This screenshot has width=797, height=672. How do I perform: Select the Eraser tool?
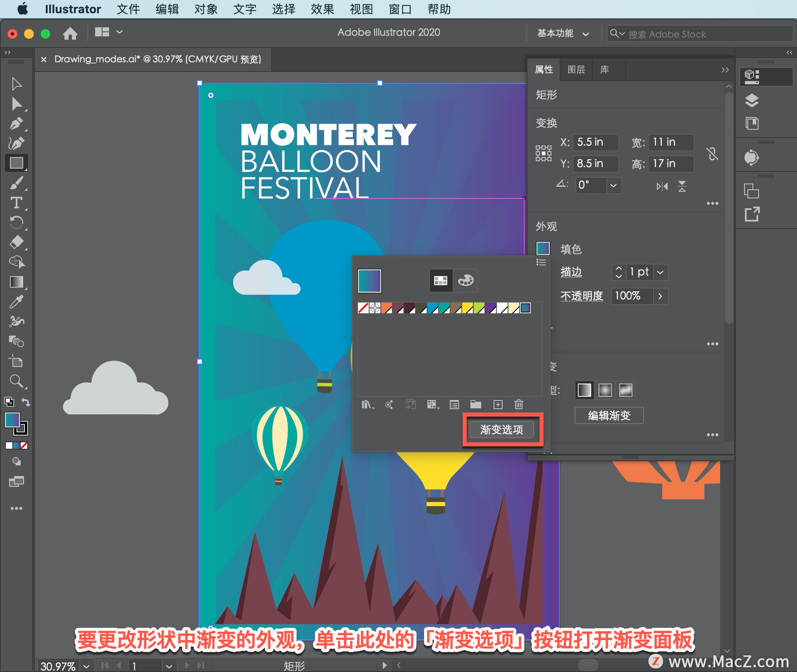coord(16,242)
